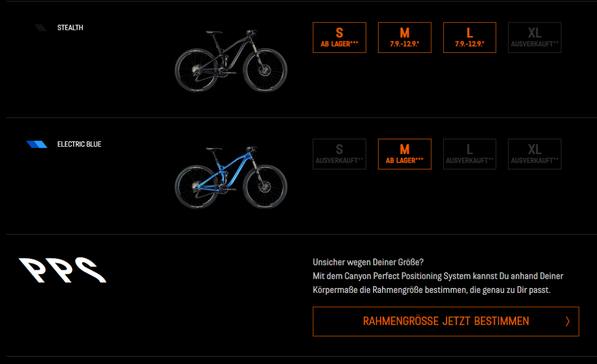
Task: Click the sold-out Electric Blue size XL
Action: pyautogui.click(x=535, y=154)
